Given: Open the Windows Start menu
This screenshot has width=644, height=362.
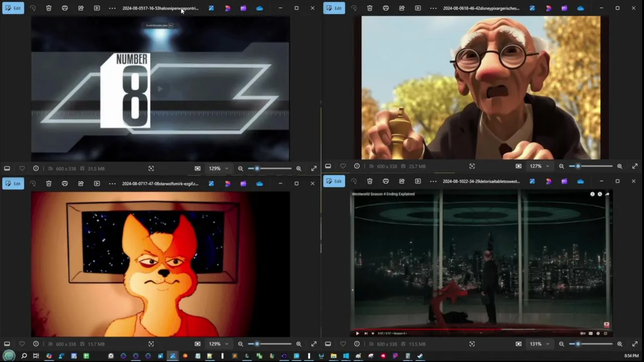Looking at the screenshot, I should point(9,356).
